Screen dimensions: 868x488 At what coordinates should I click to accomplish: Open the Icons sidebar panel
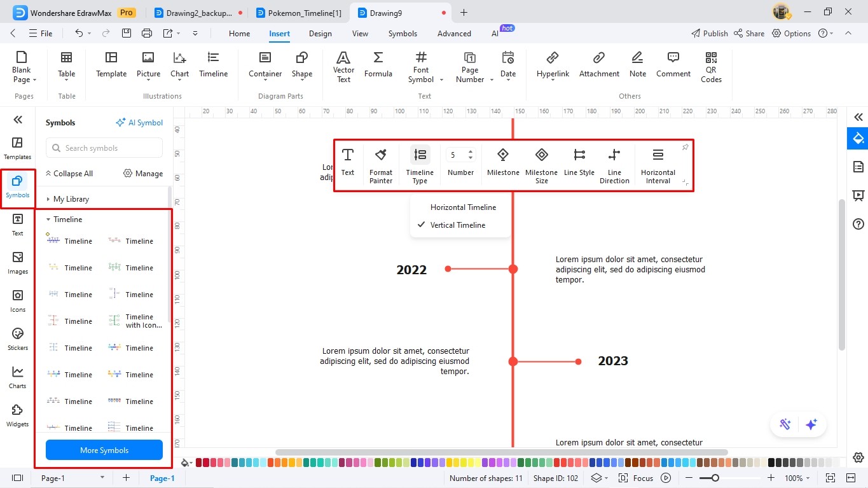(17, 301)
